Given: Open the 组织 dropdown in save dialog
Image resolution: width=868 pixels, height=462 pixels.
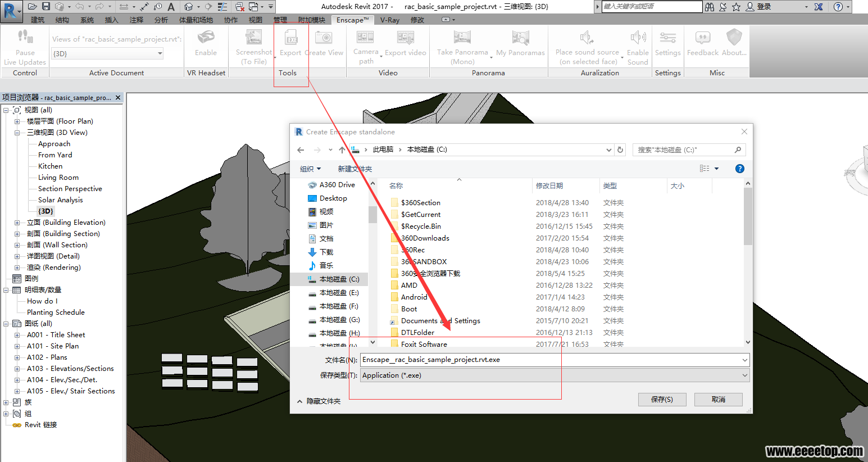Looking at the screenshot, I should [310, 169].
